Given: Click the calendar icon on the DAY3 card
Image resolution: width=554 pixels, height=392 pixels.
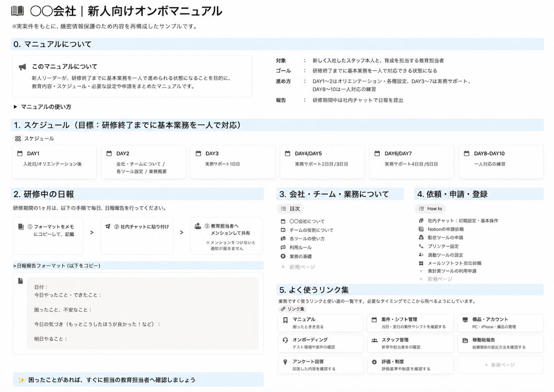Looking at the screenshot, I should 198,154.
